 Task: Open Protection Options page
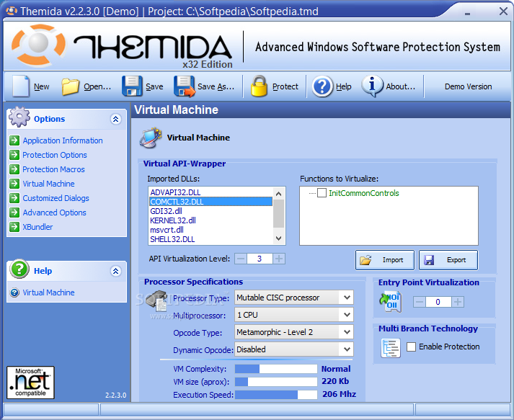coord(55,155)
